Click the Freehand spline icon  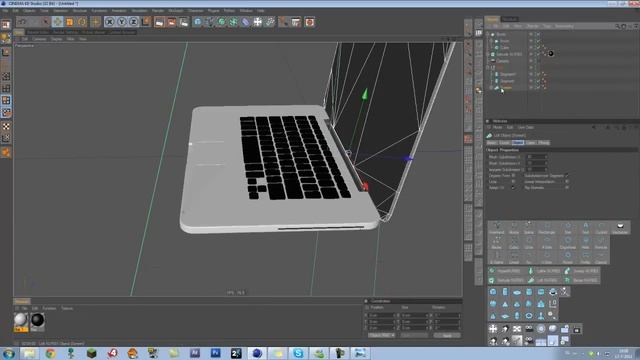pos(497,227)
